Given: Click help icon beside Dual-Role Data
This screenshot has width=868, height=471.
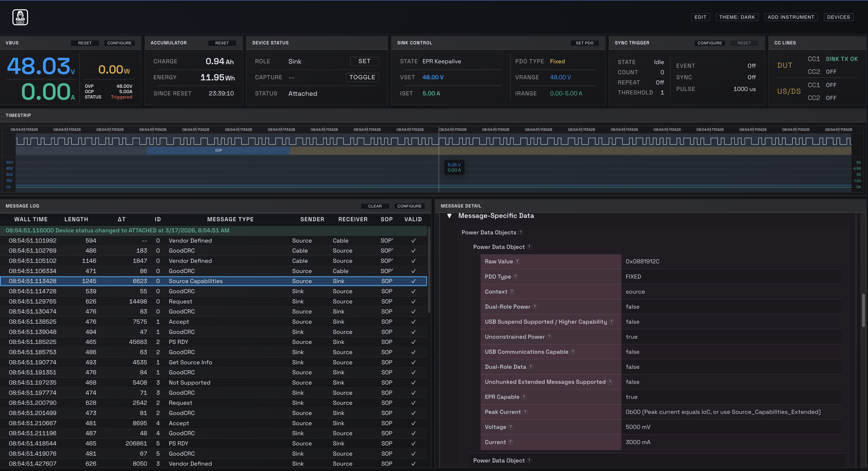Looking at the screenshot, I should (x=531, y=367).
